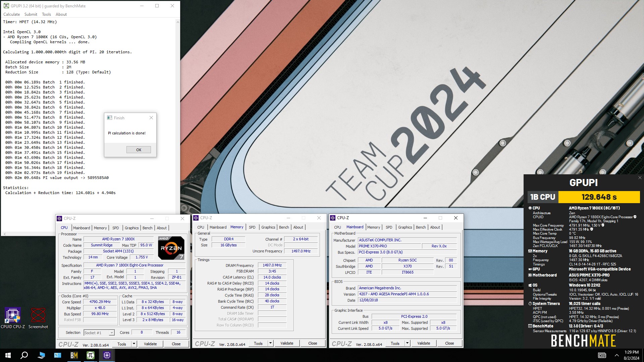Image resolution: width=644 pixels, height=362 pixels.
Task: Open the About menu in GPUPI
Action: coord(61,14)
